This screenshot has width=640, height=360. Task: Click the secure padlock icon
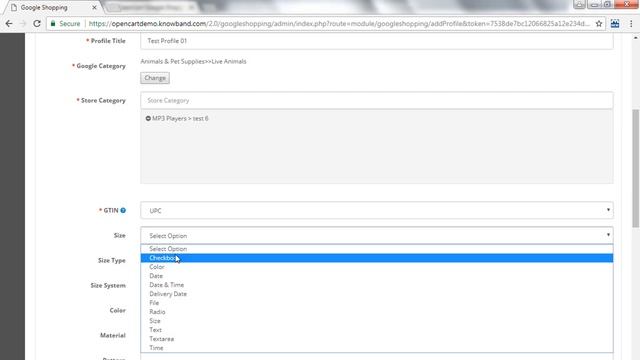point(53,24)
